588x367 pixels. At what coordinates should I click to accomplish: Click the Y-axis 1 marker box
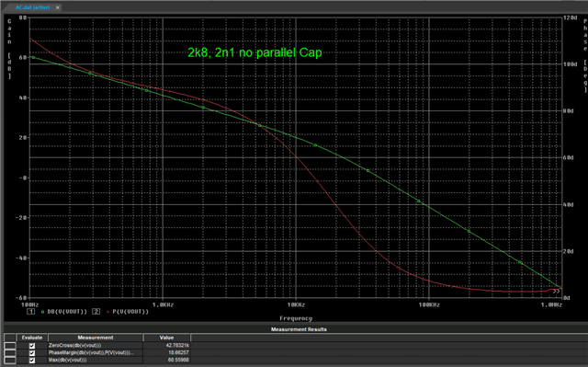click(x=30, y=312)
